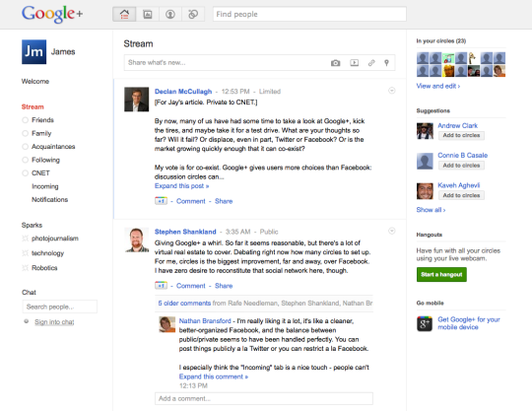Comment on Declan McCullagh's post

[191, 201]
